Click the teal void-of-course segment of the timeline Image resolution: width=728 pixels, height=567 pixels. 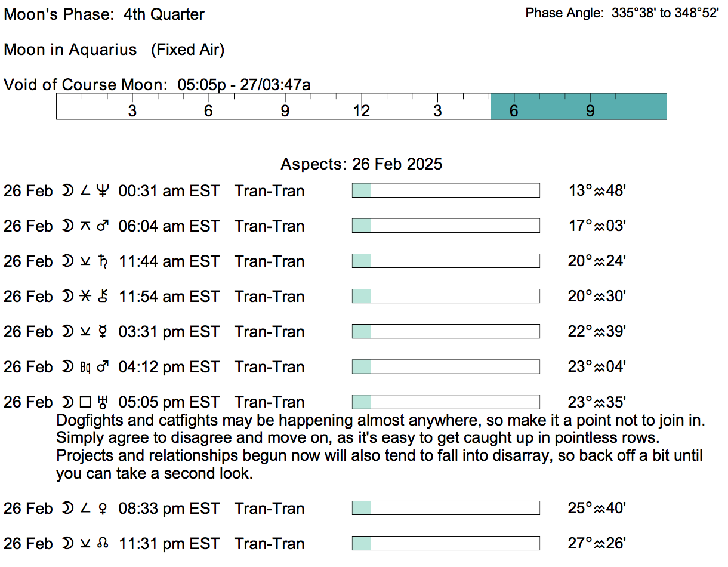pyautogui.click(x=578, y=106)
